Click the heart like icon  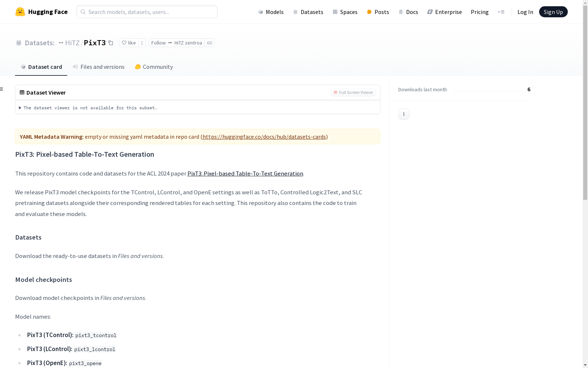[124, 43]
